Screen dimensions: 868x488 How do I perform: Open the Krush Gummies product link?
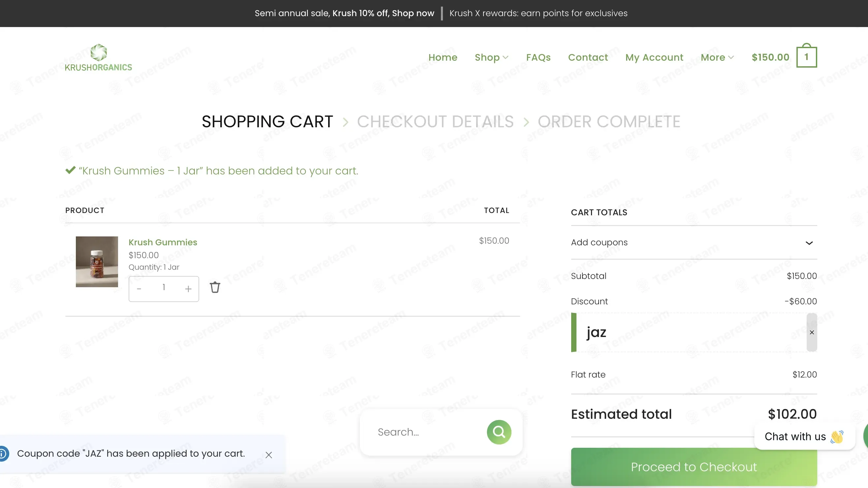coord(163,242)
